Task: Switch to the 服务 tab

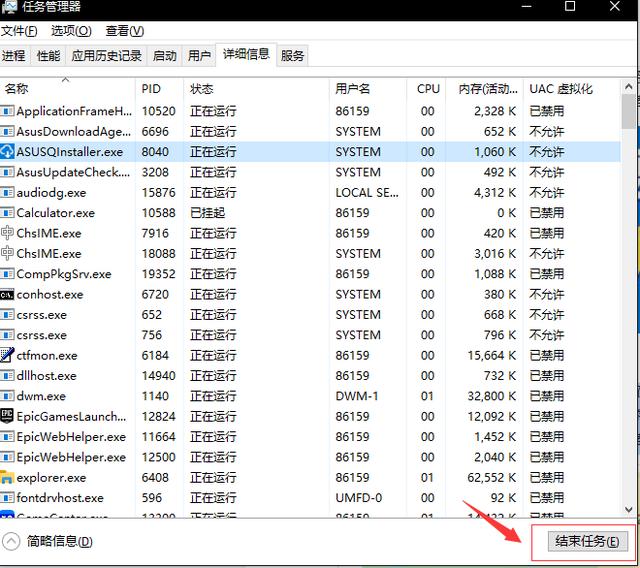Action: coord(292,55)
